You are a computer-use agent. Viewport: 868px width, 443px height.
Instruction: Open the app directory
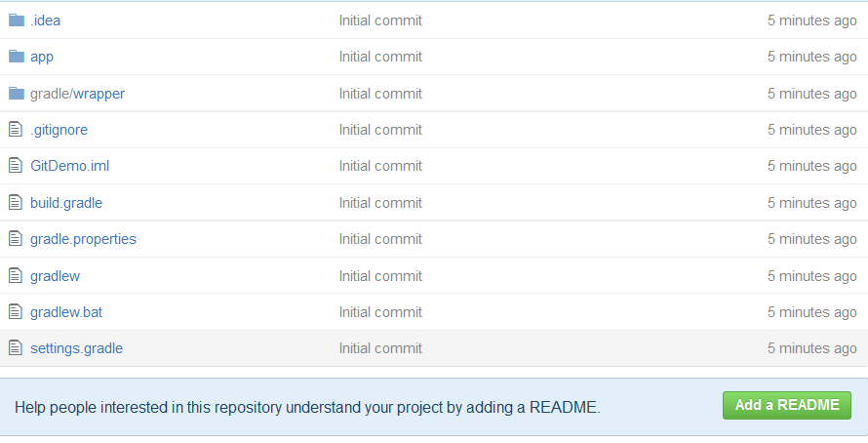point(42,57)
